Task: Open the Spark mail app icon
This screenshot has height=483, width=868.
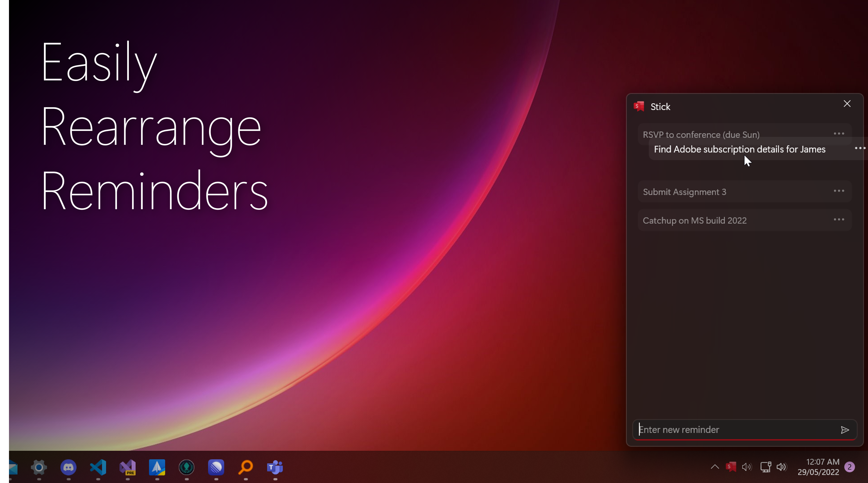Action: pos(157,467)
